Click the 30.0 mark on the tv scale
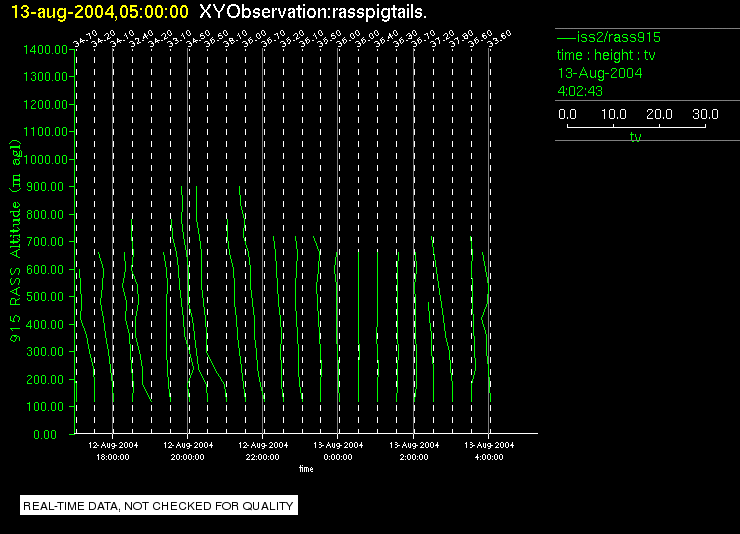The image size is (740, 534). click(705, 114)
